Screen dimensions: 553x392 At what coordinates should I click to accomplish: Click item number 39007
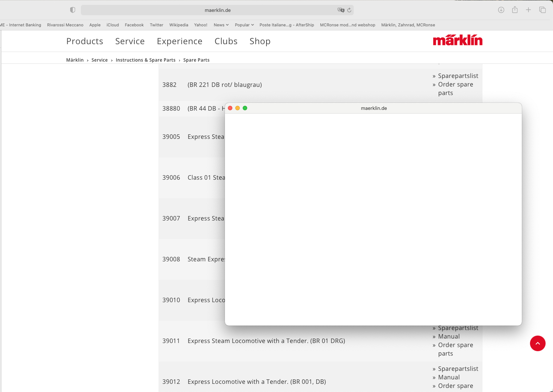171,218
